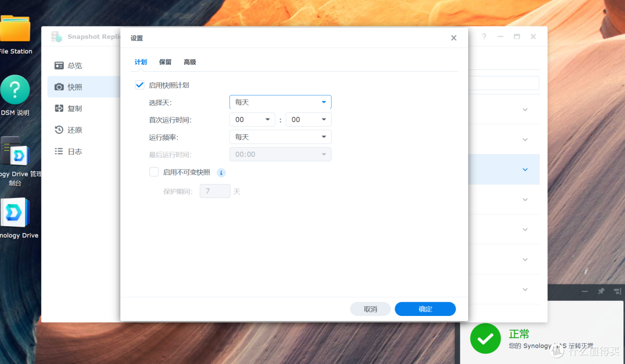Viewport: 625px width, 364px height.
Task: Open the hour dropdown for 首次运行时间
Action: [252, 120]
